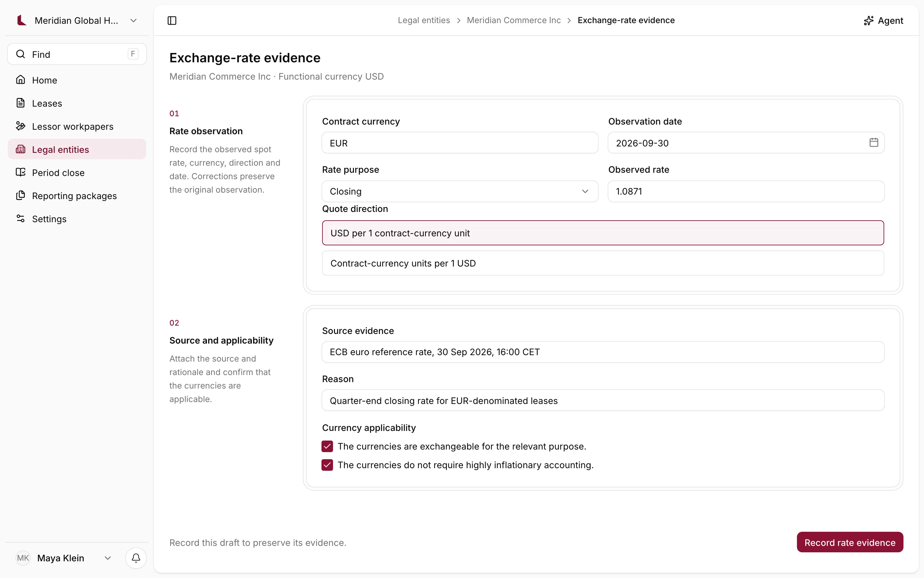Check 'currencies are exchangeable' checkbox

click(327, 446)
